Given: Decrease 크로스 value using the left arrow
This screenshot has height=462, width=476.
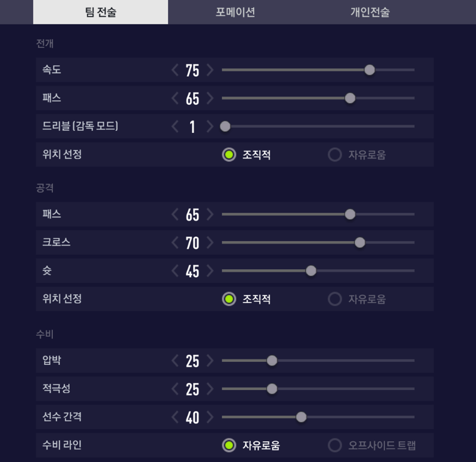Looking at the screenshot, I should coord(175,243).
